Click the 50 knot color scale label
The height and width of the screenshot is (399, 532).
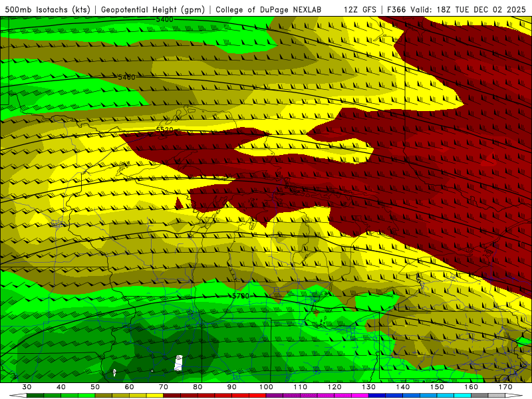click(95, 387)
